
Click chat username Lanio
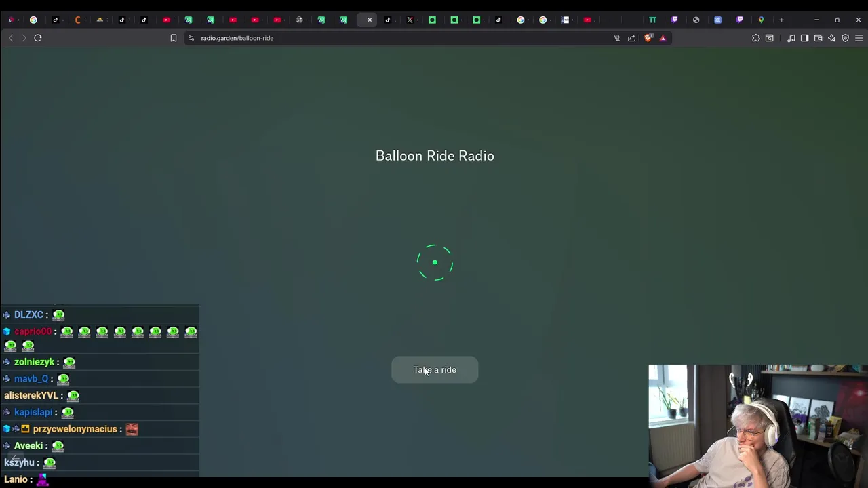[x=15, y=479]
